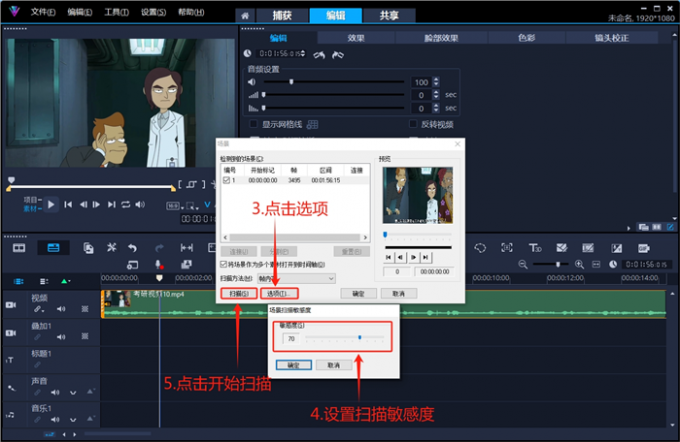Open add-track green triangle dropdown

pos(65,282)
